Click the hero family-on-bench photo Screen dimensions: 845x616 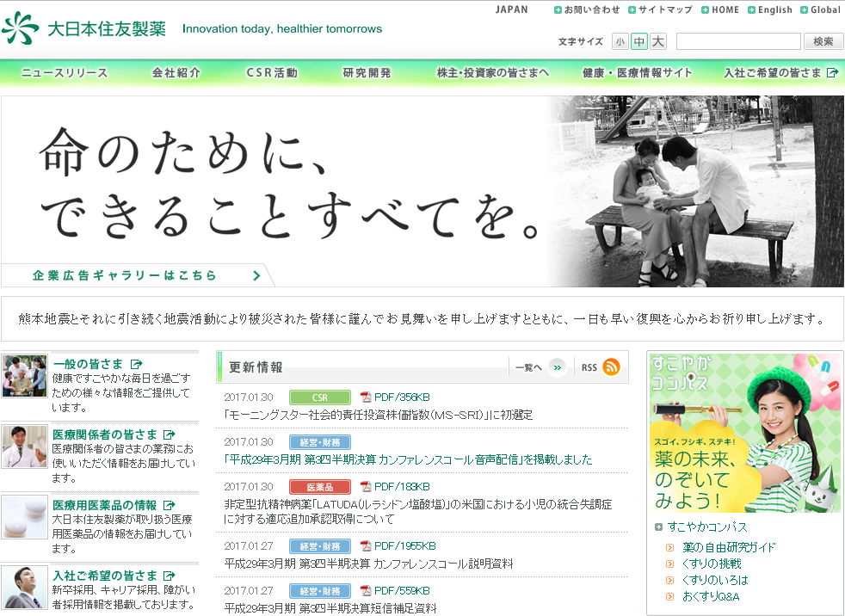(695, 191)
